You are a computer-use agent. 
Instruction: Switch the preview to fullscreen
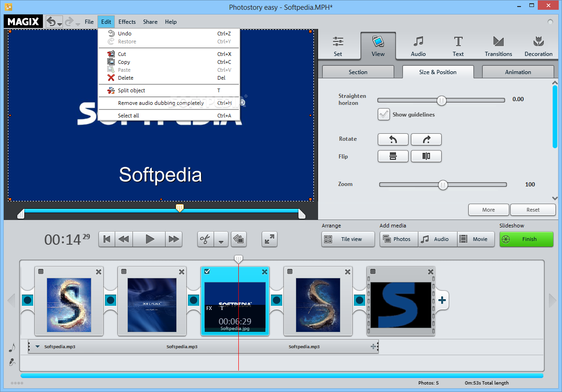[x=270, y=239]
